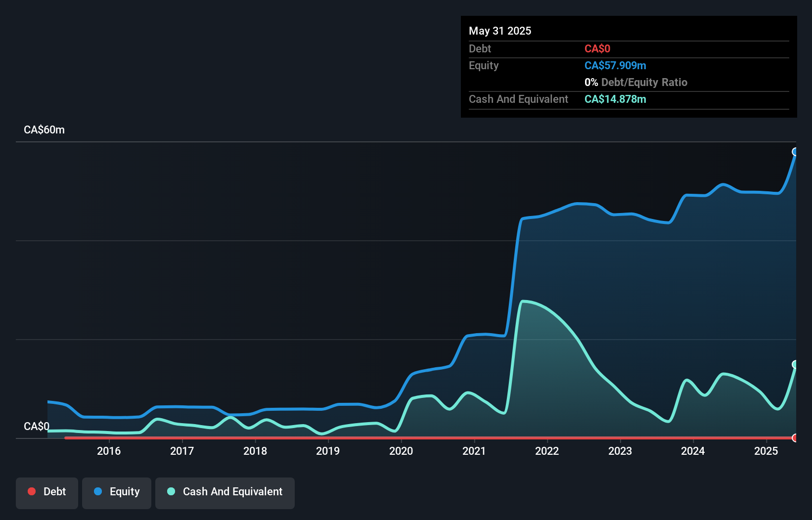Click the CA$60m axis gridline label
The image size is (812, 520).
point(44,130)
